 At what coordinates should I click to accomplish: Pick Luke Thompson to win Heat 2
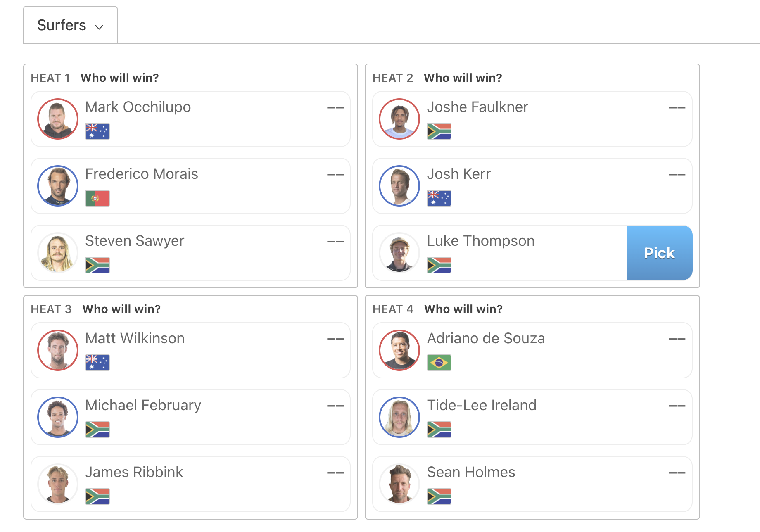pyautogui.click(x=659, y=253)
